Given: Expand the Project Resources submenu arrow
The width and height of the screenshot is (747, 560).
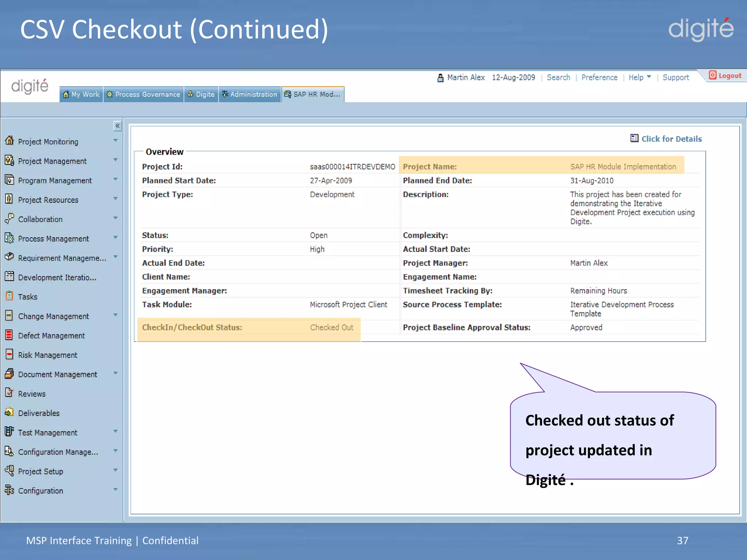Looking at the screenshot, I should [x=115, y=199].
